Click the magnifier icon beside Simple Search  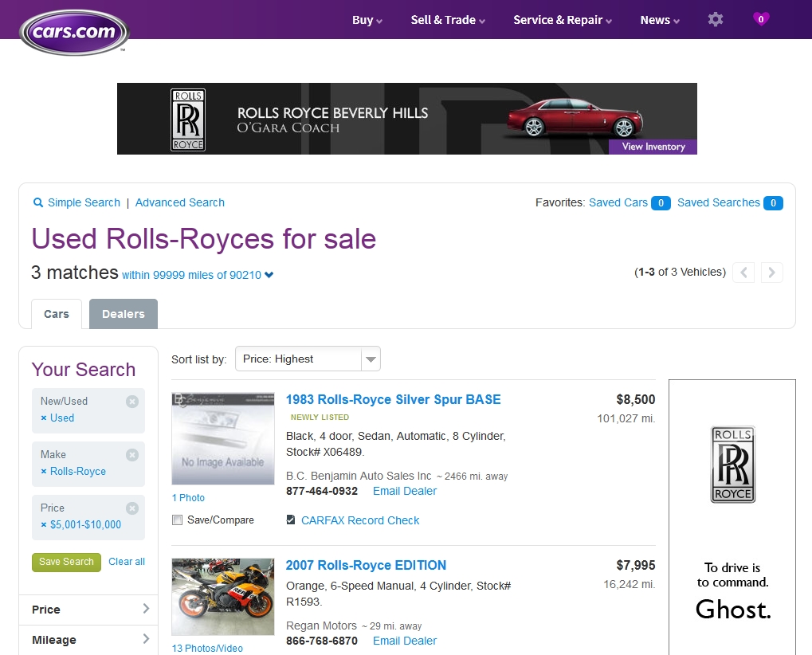[x=37, y=202]
